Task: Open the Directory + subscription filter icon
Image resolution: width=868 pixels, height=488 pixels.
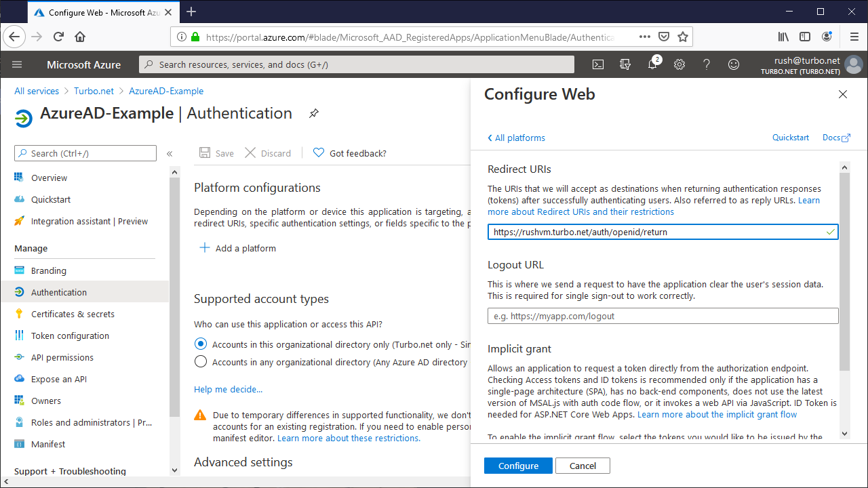Action: (625, 64)
